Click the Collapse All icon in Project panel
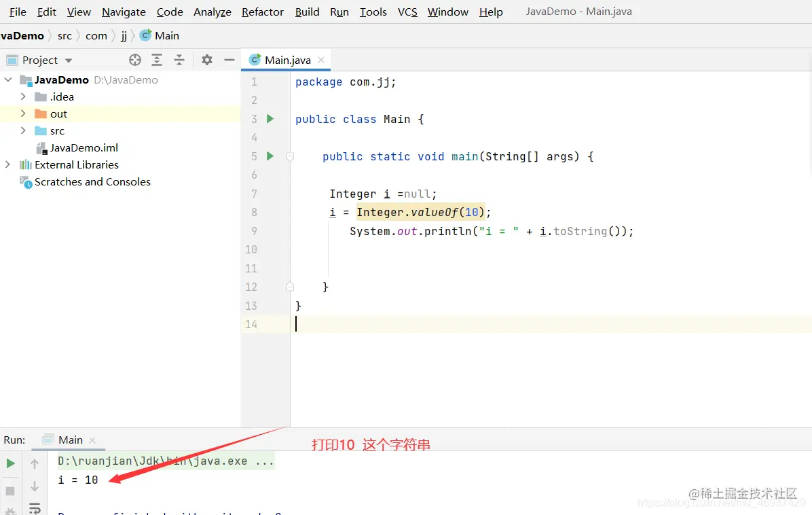 tap(179, 60)
